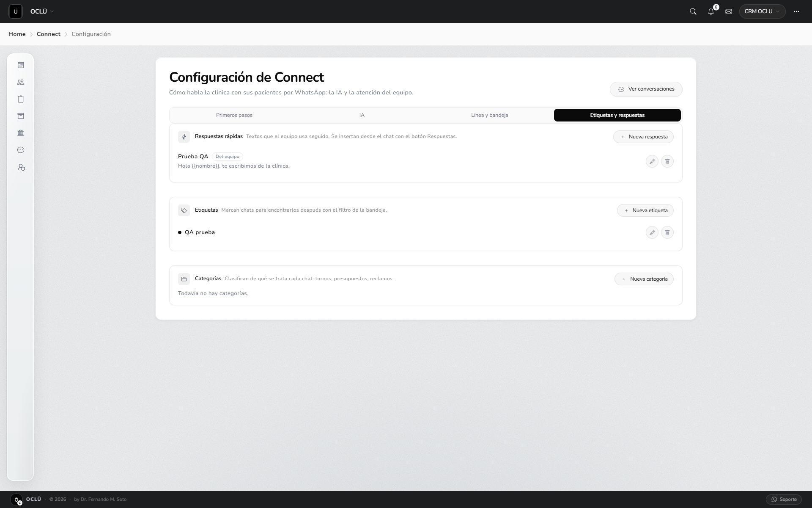The image size is (812, 508).
Task: Switch to the Primeros pasos tab
Action: (x=234, y=115)
